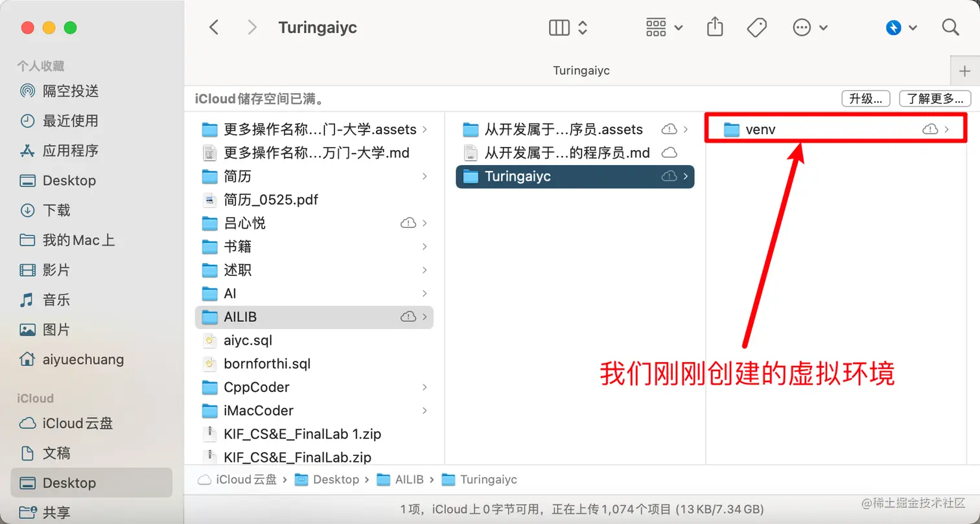Image resolution: width=980 pixels, height=524 pixels.
Task: Select the 从开发属于…序员.assets folder
Action: point(575,130)
